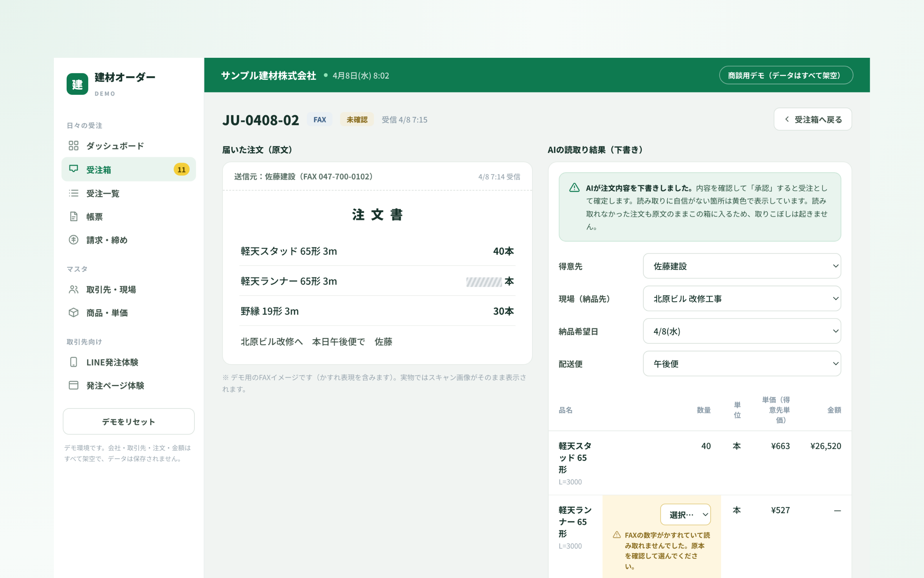Screen dimensions: 924x578
Task: Click the 商品・単価 box icon
Action: [x=74, y=313]
